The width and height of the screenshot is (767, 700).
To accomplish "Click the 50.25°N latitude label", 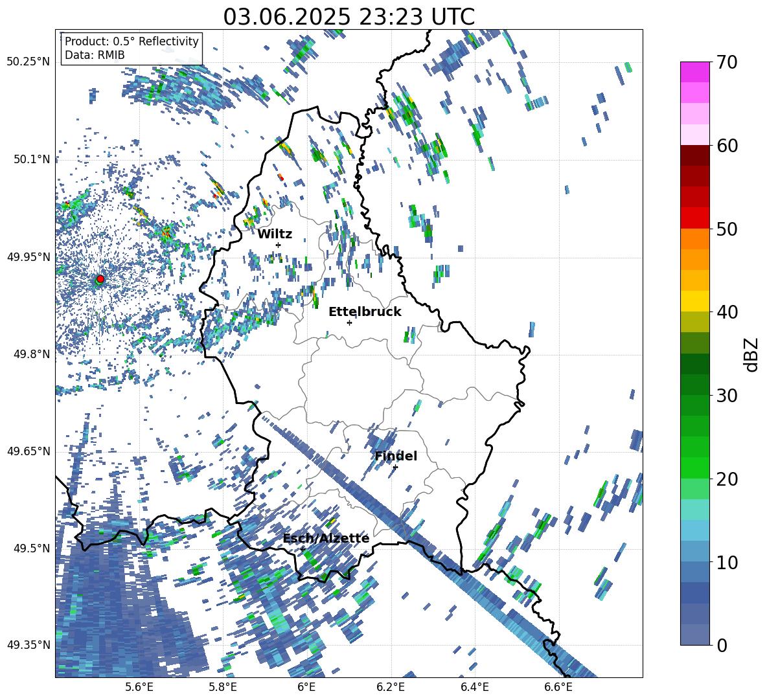I will 29,62.
